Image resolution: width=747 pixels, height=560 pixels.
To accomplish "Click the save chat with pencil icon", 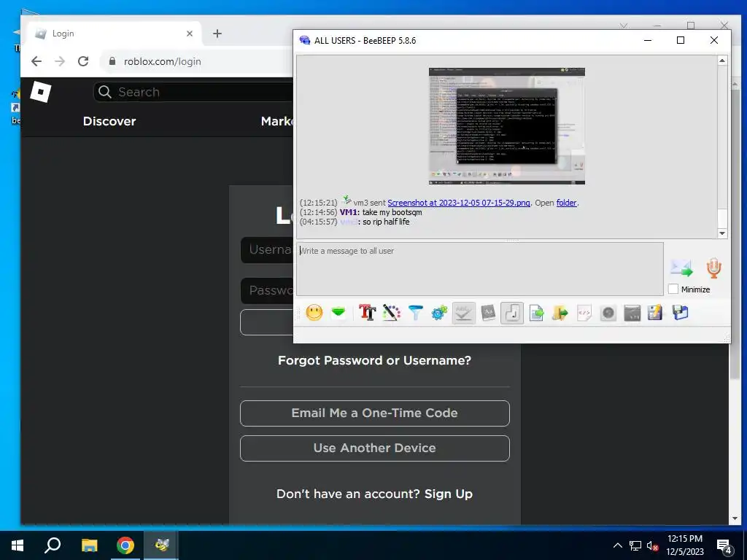I will coord(655,313).
